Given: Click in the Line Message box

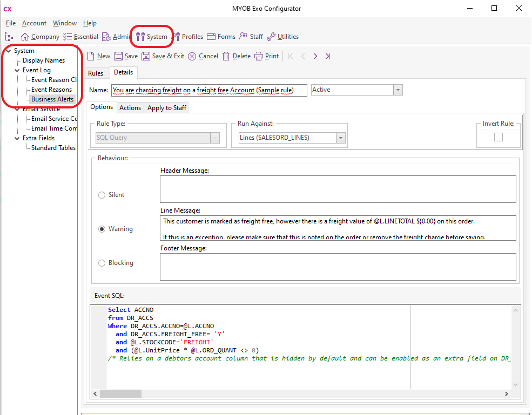Looking at the screenshot, I should point(338,228).
